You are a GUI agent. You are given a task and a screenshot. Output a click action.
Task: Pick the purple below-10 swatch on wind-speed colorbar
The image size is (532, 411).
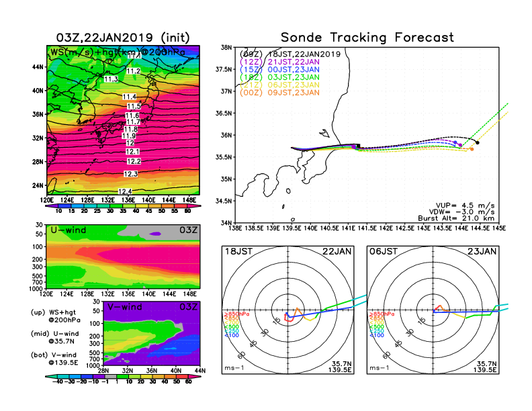(51, 206)
